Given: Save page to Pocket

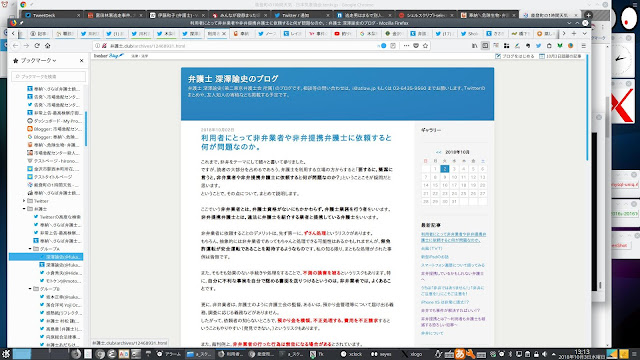Looking at the screenshot, I should [x=416, y=46].
